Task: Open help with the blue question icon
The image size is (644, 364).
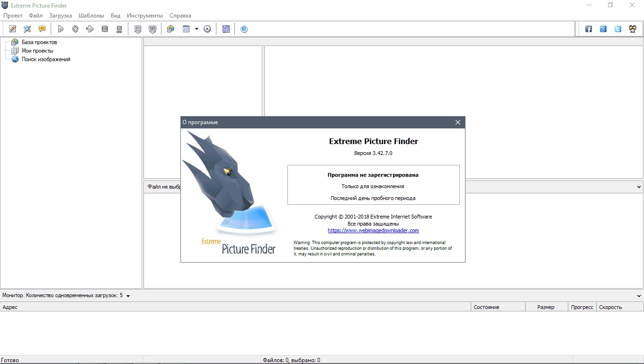Action: (244, 29)
